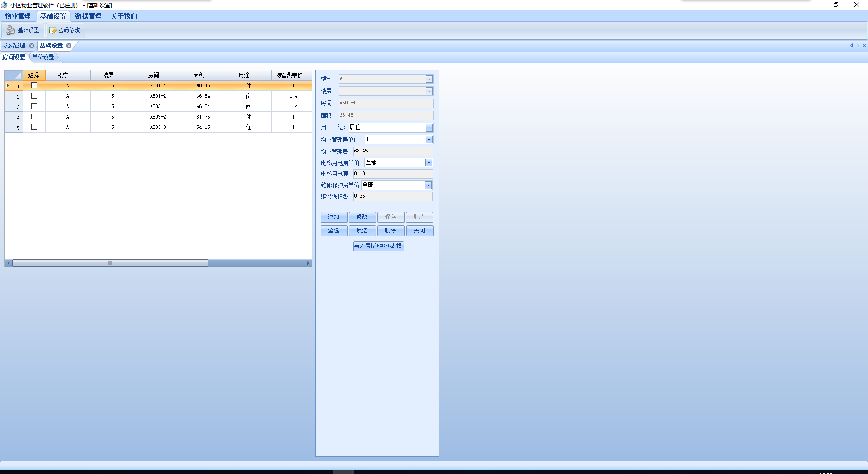868x474 pixels.
Task: Click the tab scroll left arrow icon
Action: pyautogui.click(x=851, y=46)
